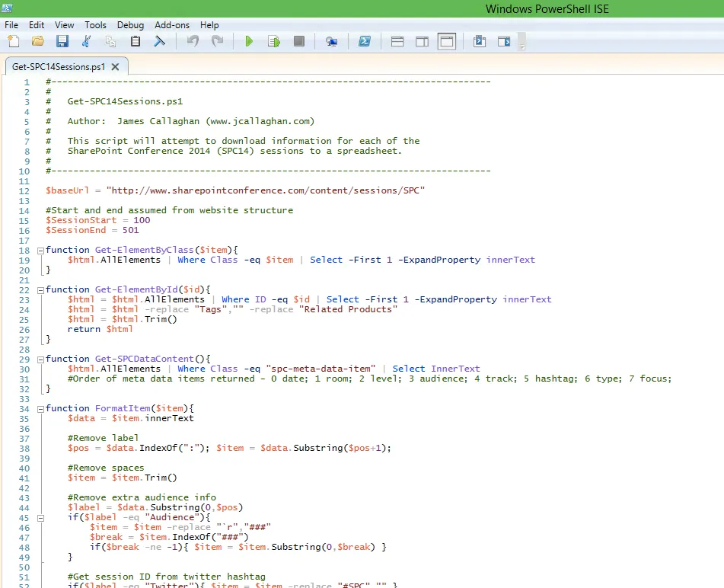Run script with the green play icon
The height and width of the screenshot is (588, 724).
click(249, 41)
